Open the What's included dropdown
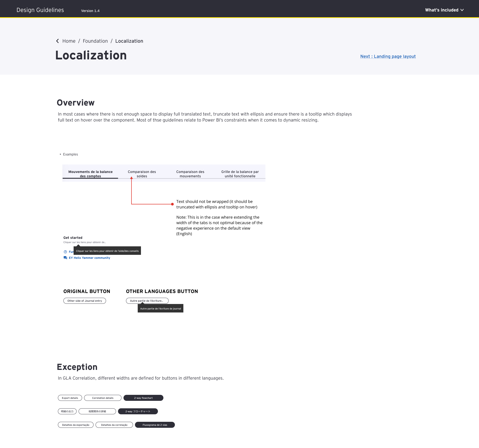The image size is (479, 448). [x=442, y=10]
